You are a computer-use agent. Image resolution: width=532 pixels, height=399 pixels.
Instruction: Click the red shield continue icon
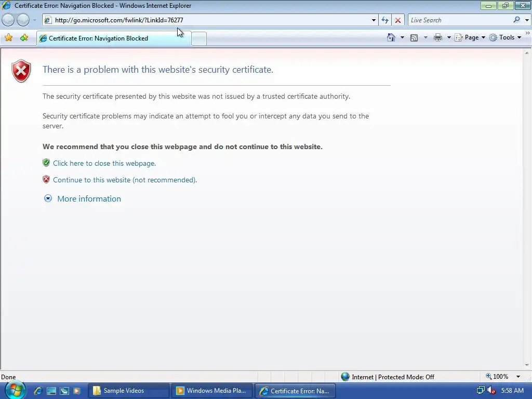[46, 179]
